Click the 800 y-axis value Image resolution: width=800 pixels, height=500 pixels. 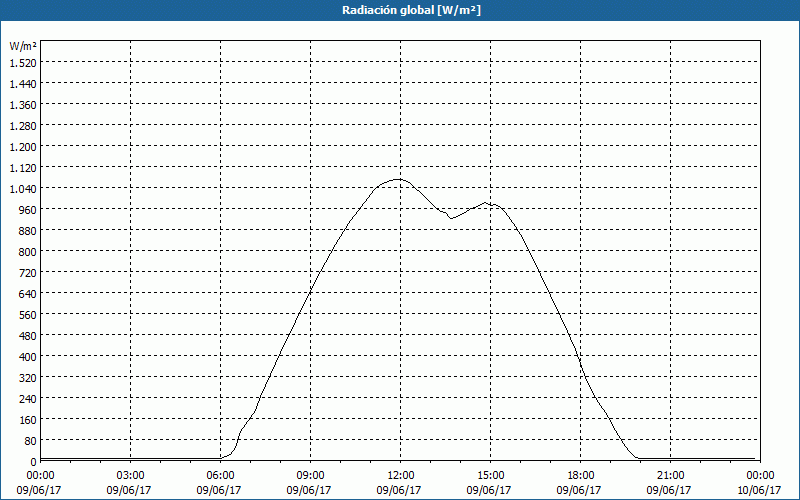tap(28, 252)
